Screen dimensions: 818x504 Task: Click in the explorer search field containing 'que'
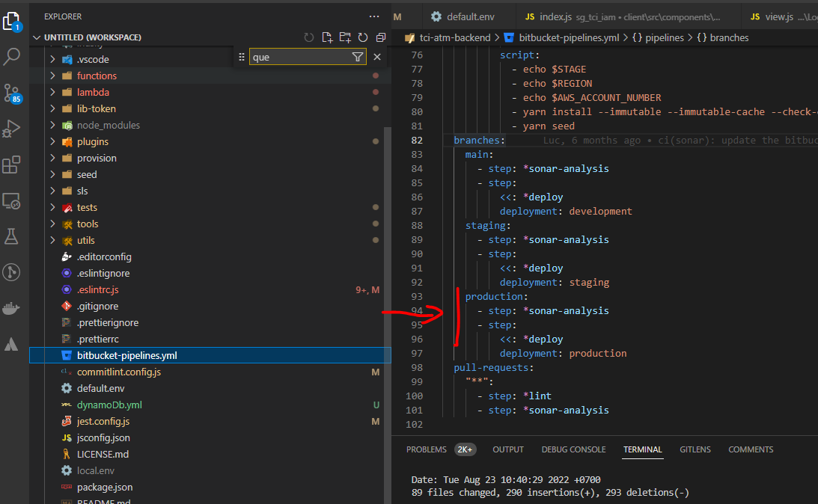[299, 57]
